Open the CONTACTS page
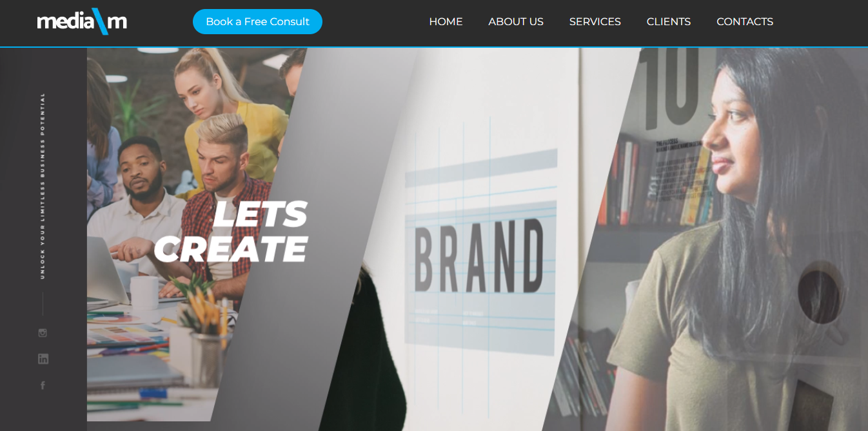 click(745, 21)
